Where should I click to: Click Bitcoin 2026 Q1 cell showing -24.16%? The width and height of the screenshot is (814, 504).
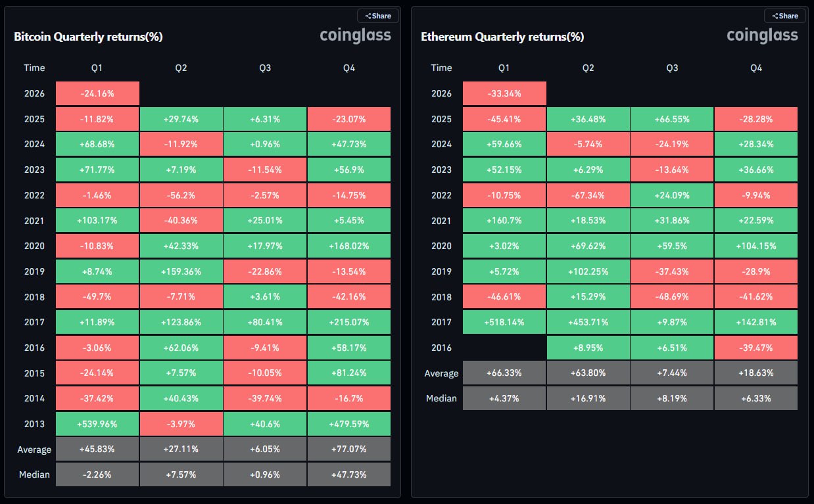(x=97, y=93)
